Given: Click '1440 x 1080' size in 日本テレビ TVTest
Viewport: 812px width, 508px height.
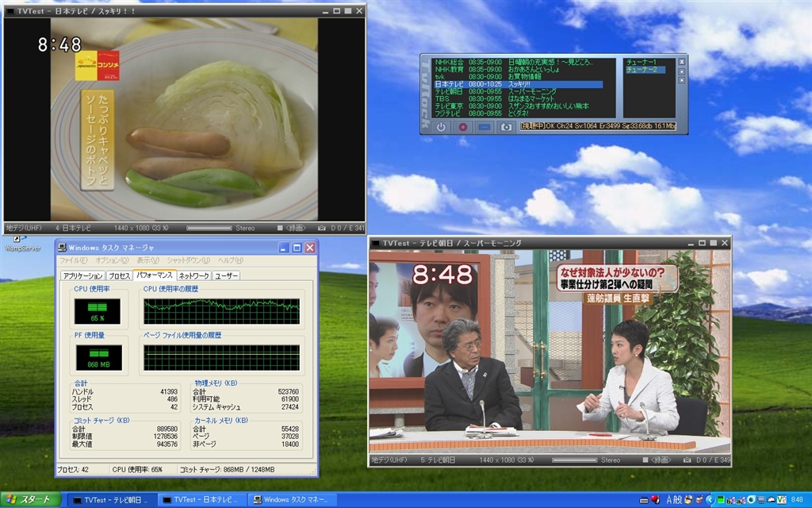Looking at the screenshot, I should click(x=141, y=228).
